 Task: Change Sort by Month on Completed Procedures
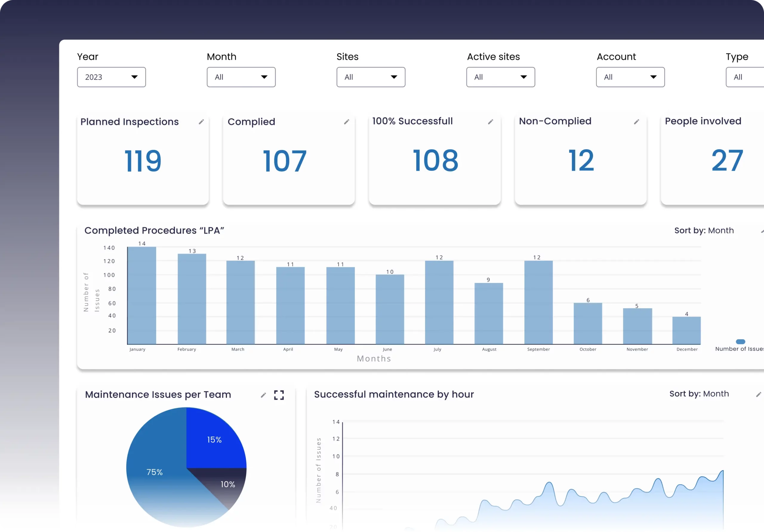click(704, 230)
